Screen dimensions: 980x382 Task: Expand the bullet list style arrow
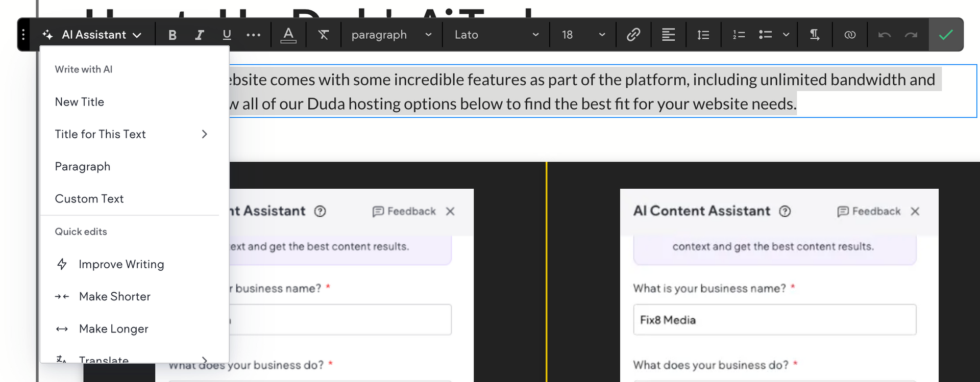[x=786, y=35]
